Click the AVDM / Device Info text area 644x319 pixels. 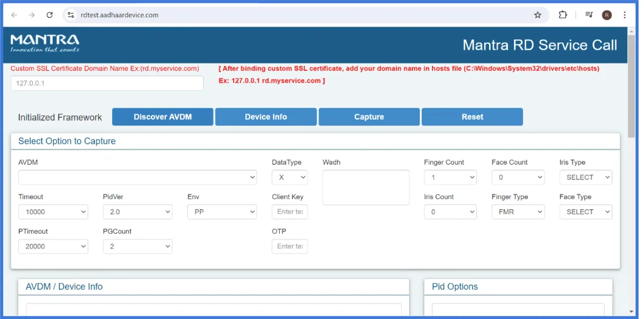[x=214, y=310]
